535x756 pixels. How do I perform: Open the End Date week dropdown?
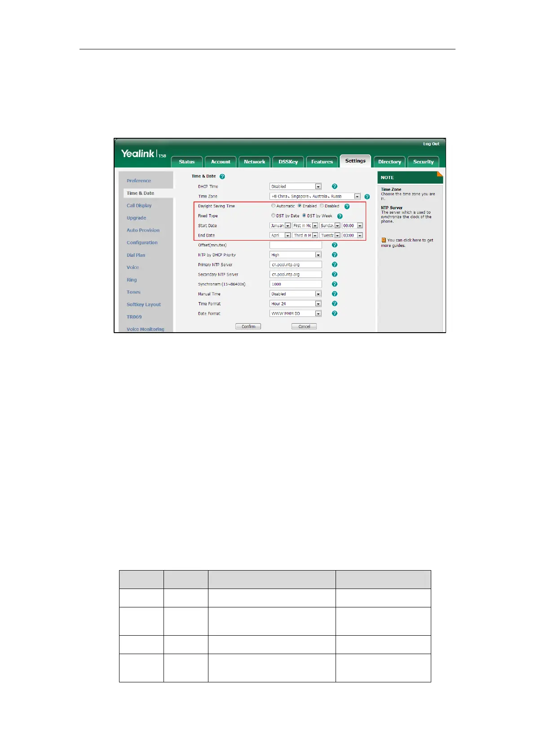(x=305, y=235)
